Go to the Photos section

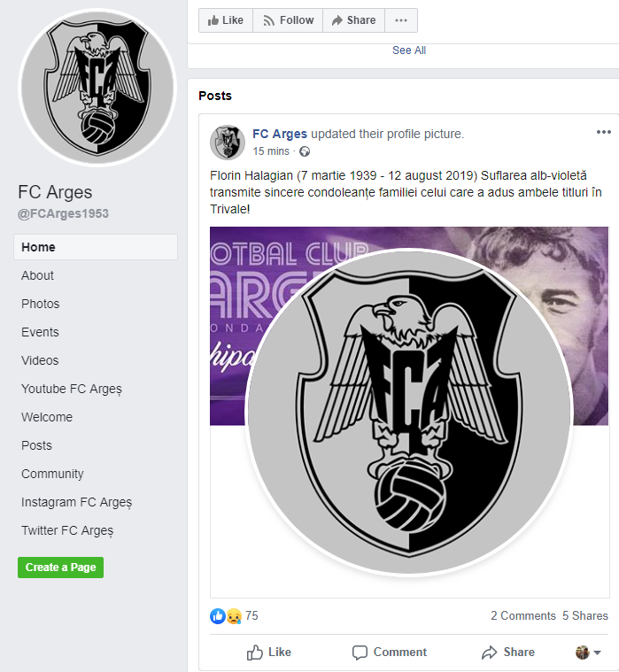pos(41,304)
